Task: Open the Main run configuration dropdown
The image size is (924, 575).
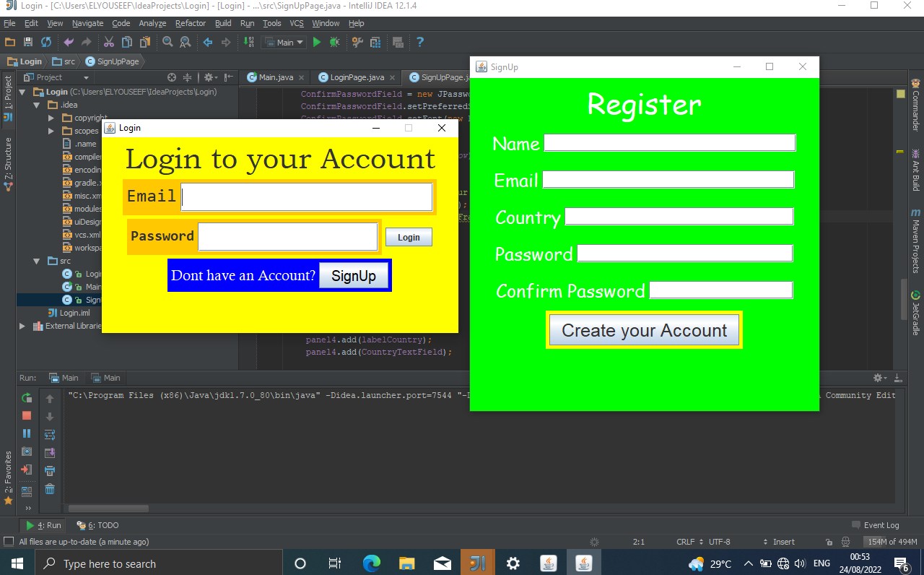Action: [x=286, y=43]
